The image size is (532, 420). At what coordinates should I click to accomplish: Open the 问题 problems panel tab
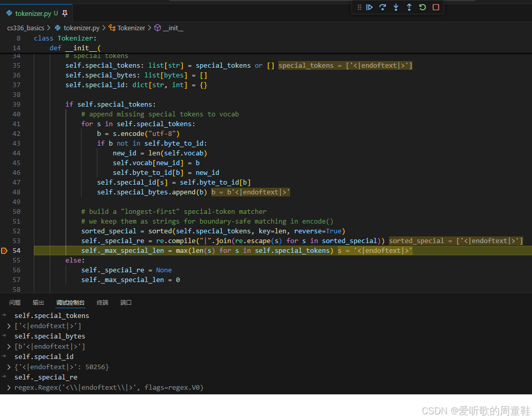click(x=14, y=303)
